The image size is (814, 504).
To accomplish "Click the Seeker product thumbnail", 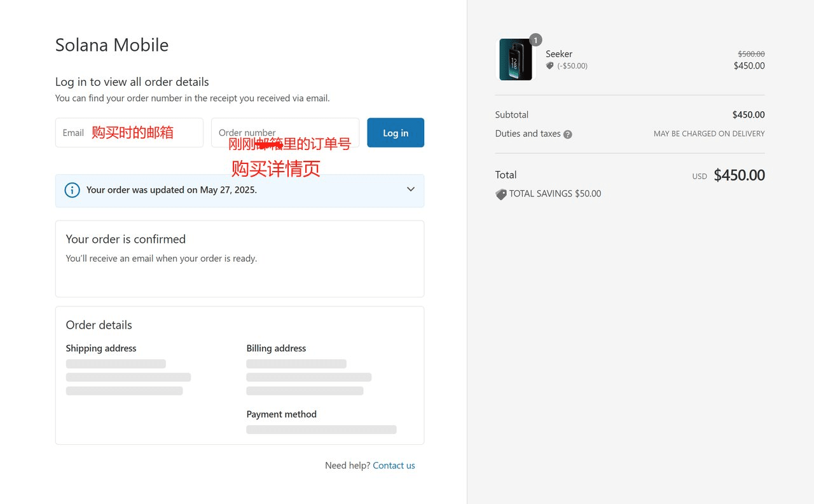I will point(516,60).
